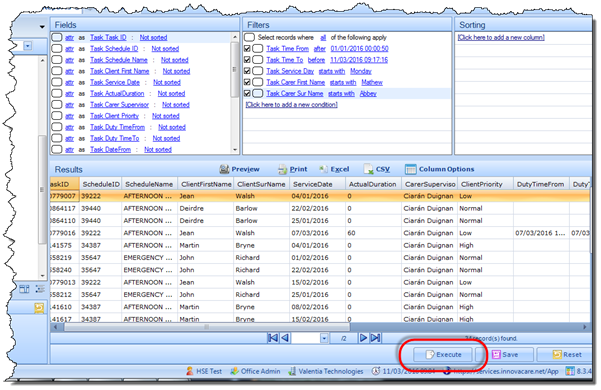Click the yellow arrow icon on Reset
601x390 pixels.
pyautogui.click(x=557, y=354)
